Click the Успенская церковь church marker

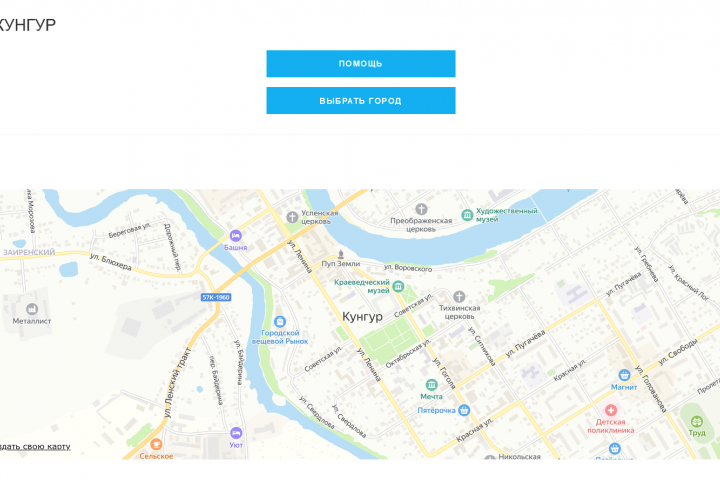tap(292, 217)
